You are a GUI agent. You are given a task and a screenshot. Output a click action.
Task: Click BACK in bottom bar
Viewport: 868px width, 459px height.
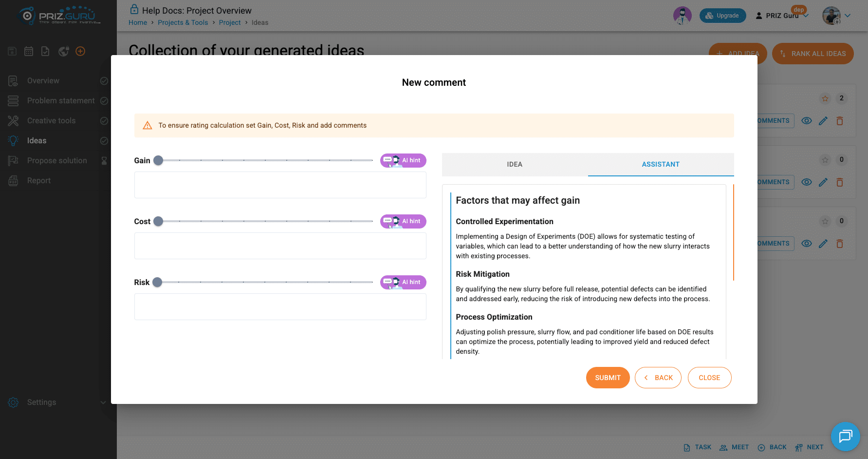coord(772,447)
